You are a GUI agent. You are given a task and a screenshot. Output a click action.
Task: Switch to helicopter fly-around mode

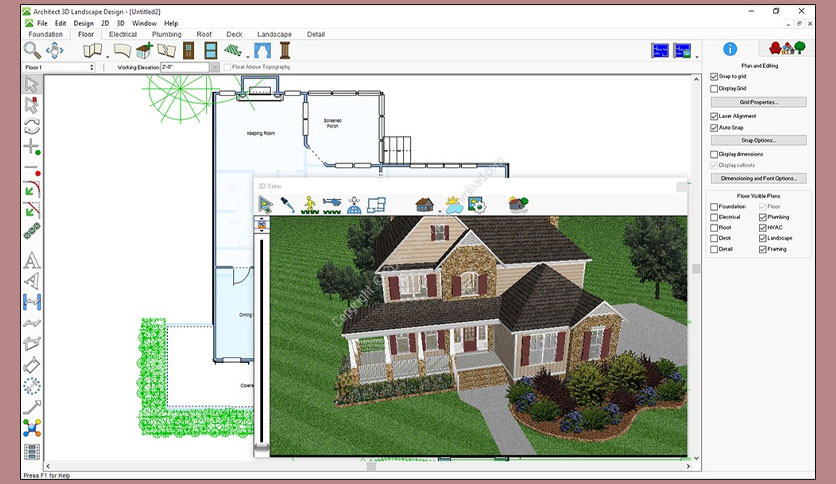[x=332, y=205]
